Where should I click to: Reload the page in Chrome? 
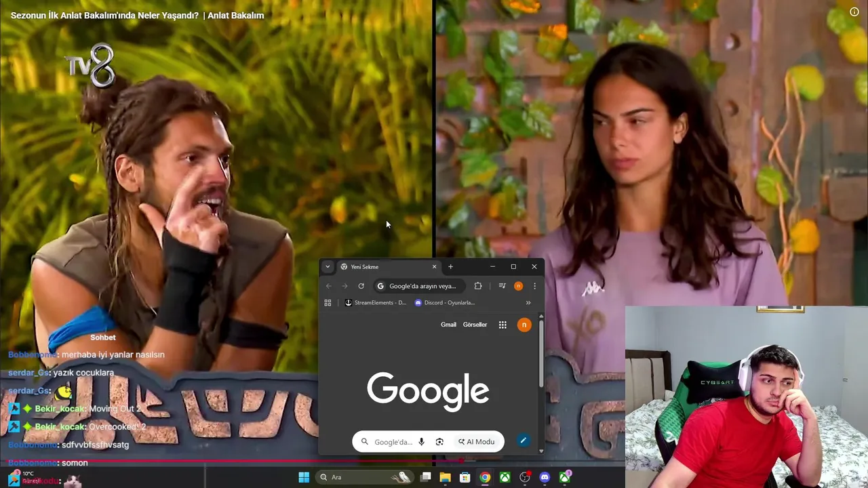(361, 286)
